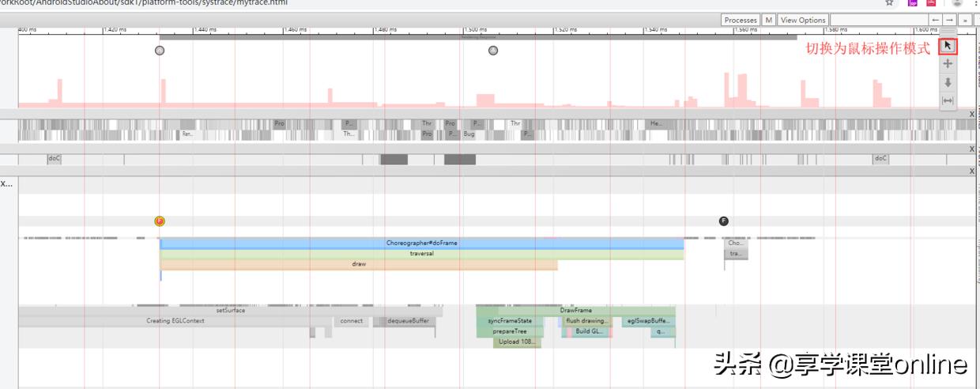This screenshot has width=980, height=389.
Task: Open the browser profile avatar
Action: [x=956, y=3]
